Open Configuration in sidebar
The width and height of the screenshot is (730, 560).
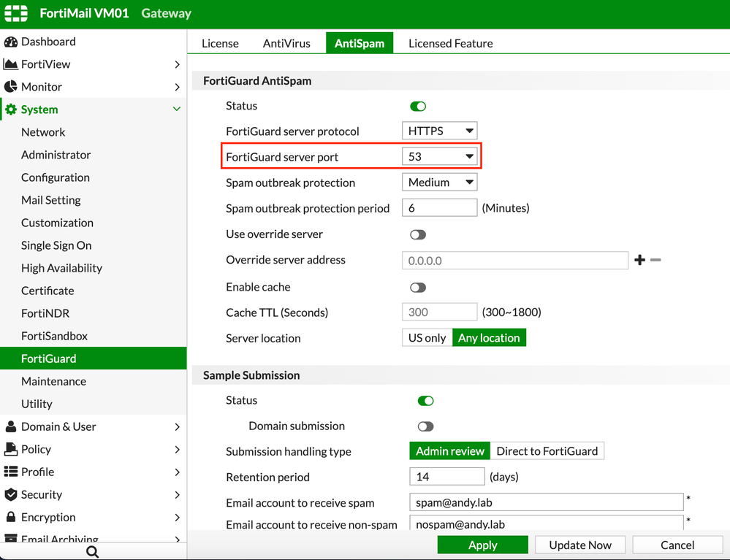[x=56, y=177]
